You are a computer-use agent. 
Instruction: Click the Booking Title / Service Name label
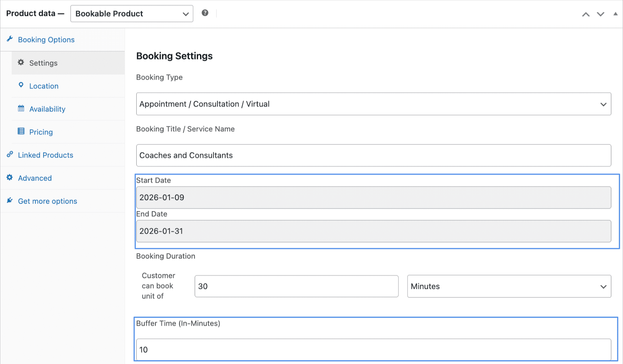[185, 129]
